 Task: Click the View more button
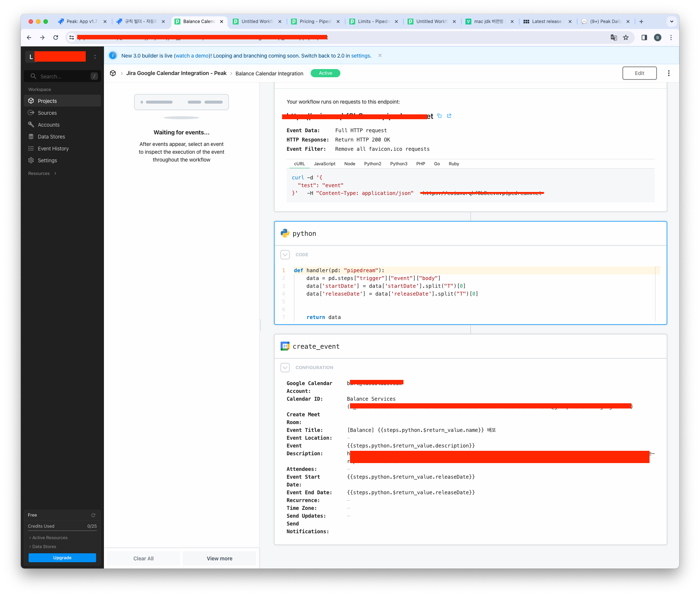pyautogui.click(x=219, y=558)
